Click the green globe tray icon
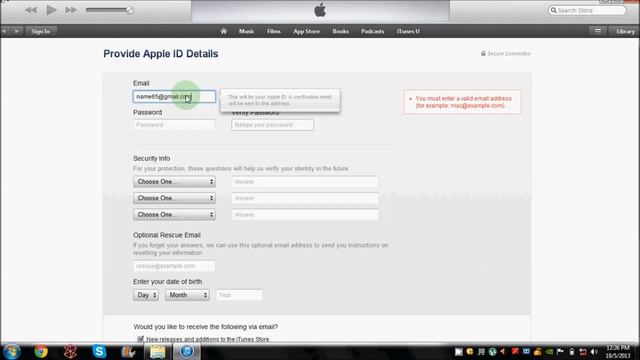Screen dimensions: 640x360 click(x=492, y=351)
